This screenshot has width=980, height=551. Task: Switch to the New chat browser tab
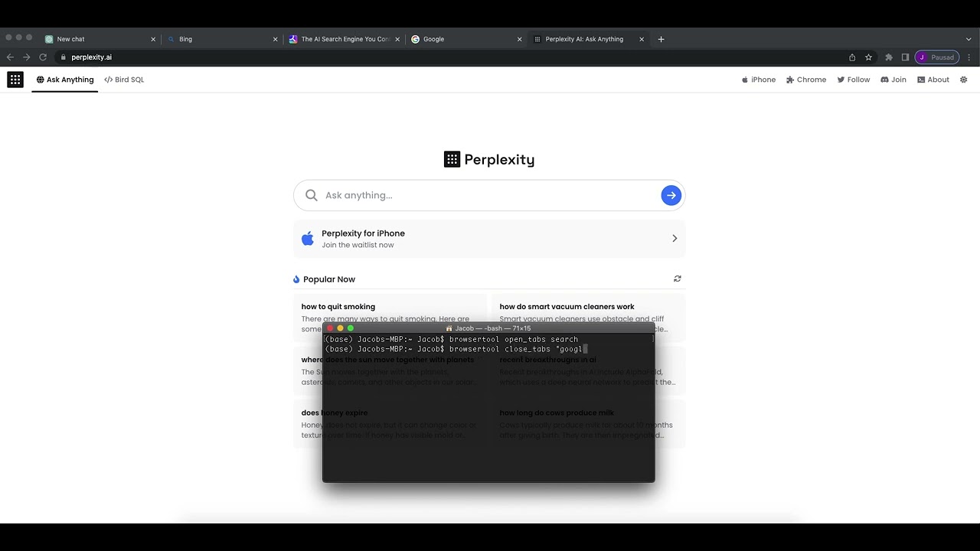100,39
